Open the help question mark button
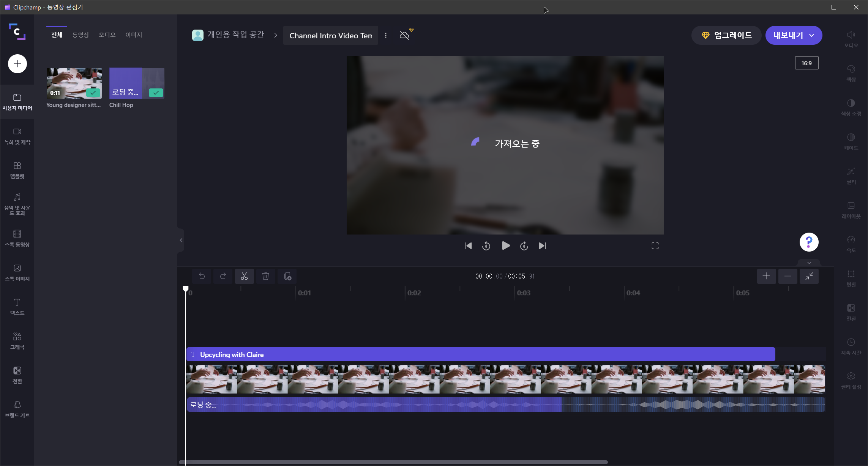The width and height of the screenshot is (868, 466). [x=809, y=242]
